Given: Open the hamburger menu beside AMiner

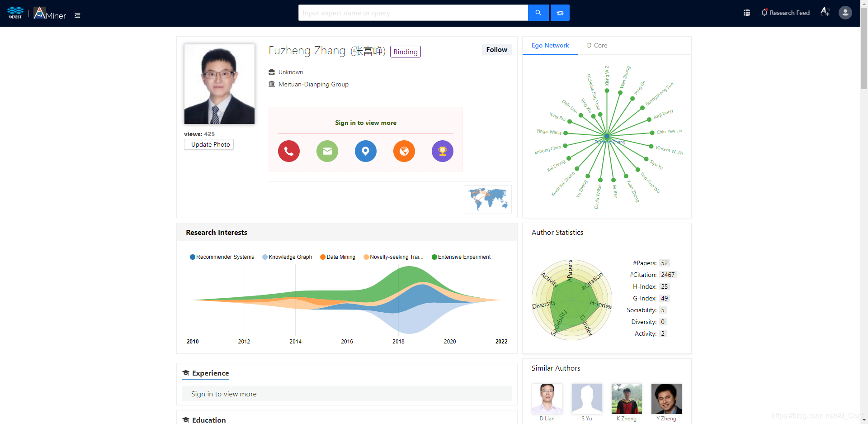Looking at the screenshot, I should (77, 15).
